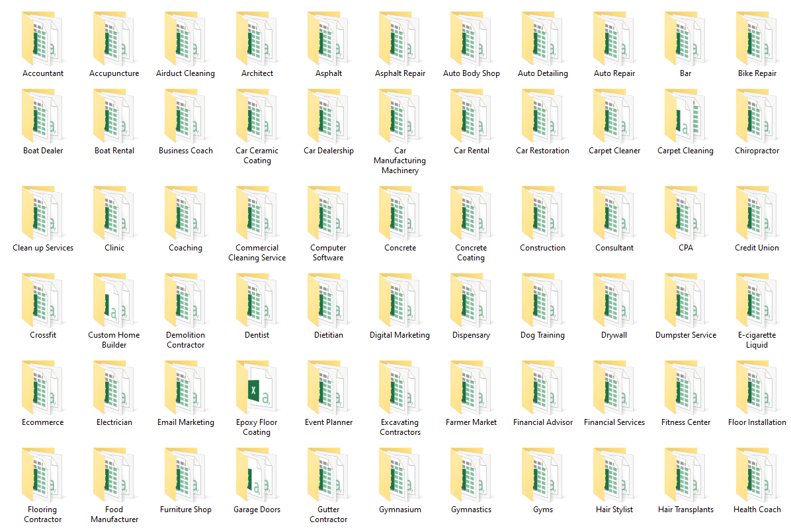Select the Dentist folder icon
The height and width of the screenshot is (532, 791).
point(257,300)
